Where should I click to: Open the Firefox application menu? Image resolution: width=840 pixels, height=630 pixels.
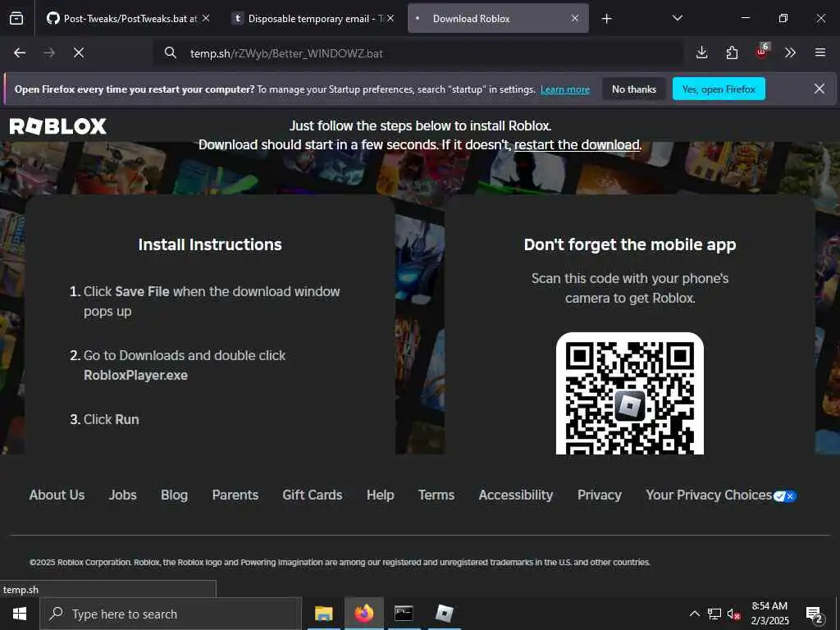[820, 52]
